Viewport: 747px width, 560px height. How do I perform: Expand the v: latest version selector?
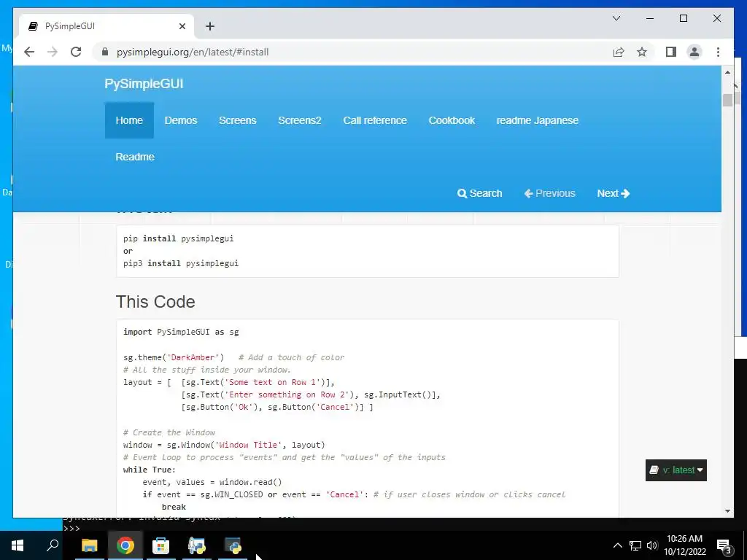point(676,470)
